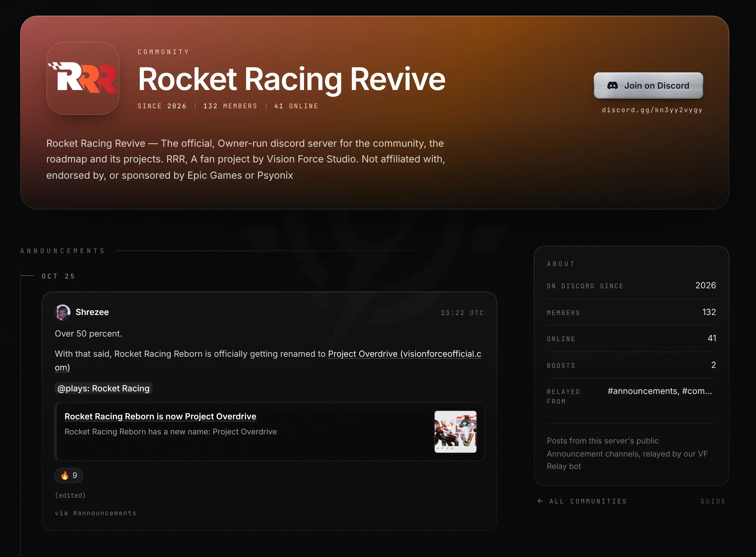This screenshot has height=557, width=756.
Task: Click the ANNOUNCEMENTS section heading
Action: tap(63, 251)
